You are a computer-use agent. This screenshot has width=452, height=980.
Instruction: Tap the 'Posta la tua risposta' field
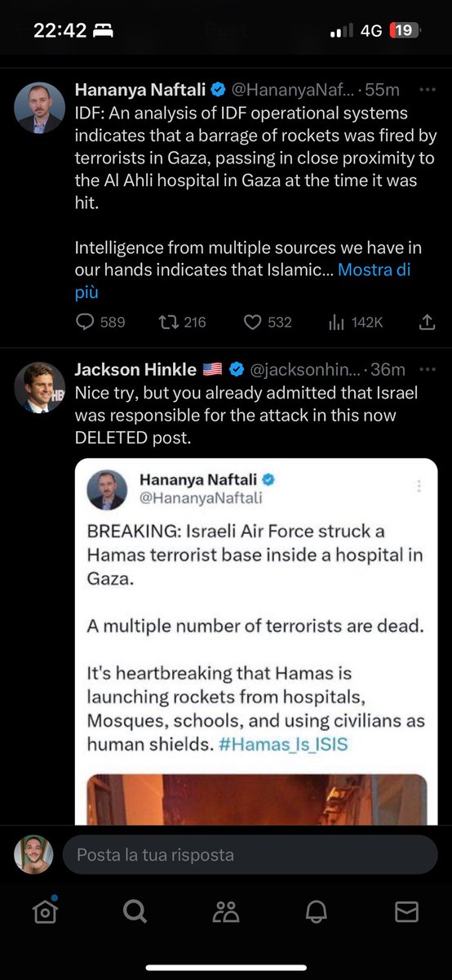point(250,855)
